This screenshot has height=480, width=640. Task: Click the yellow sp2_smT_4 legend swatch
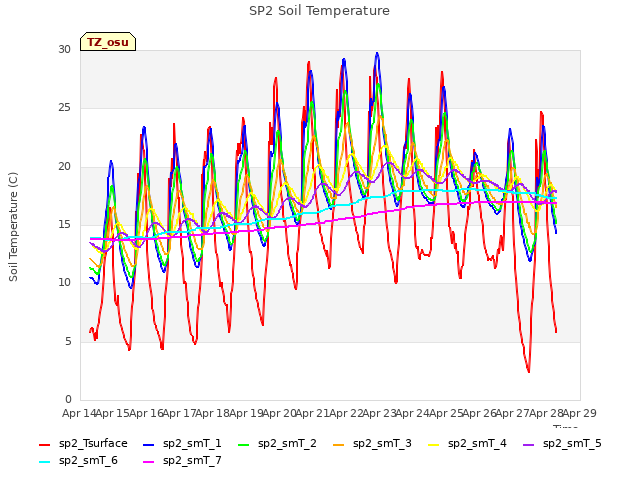433,444
